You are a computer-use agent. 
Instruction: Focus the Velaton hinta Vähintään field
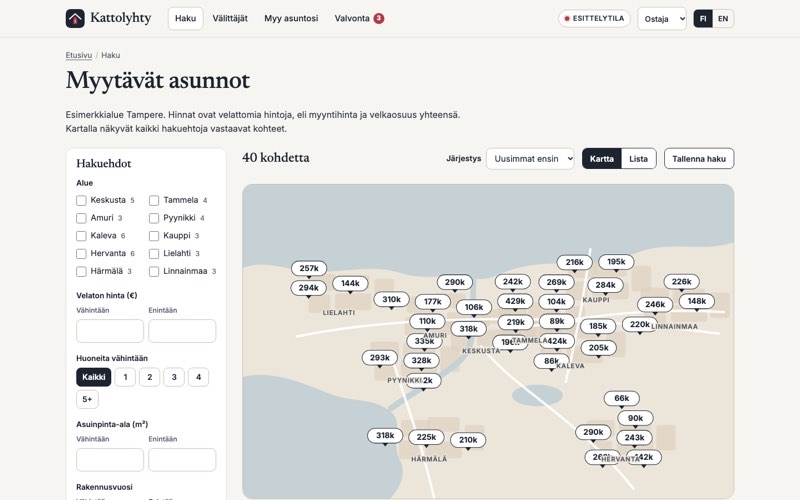(110, 331)
